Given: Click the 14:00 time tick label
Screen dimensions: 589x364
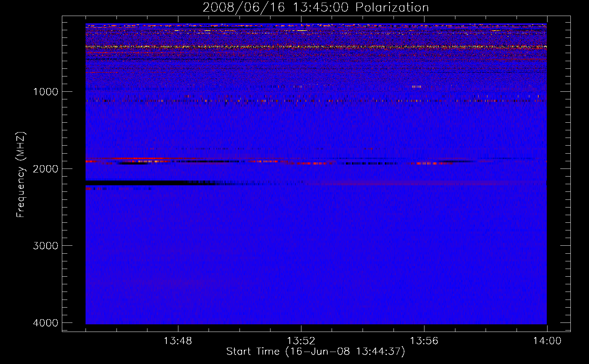Looking at the screenshot, I should pyautogui.click(x=547, y=341).
